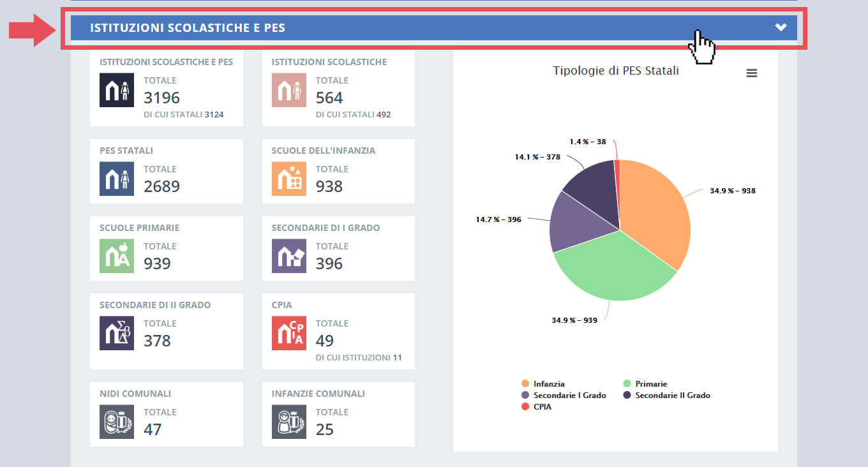Image resolution: width=868 pixels, height=467 pixels.
Task: Click the orange Scuole dell'Infanzia icon
Action: [x=288, y=179]
